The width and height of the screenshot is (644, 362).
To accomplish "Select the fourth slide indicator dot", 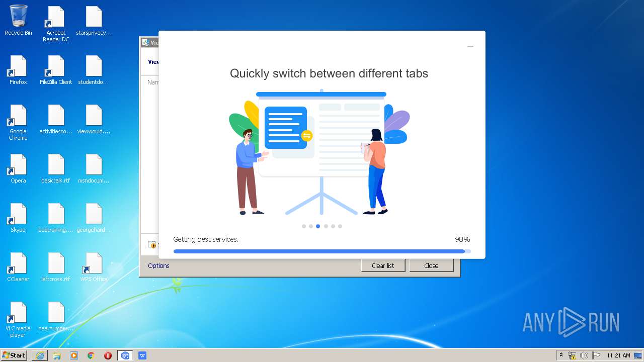I will pos(326,226).
